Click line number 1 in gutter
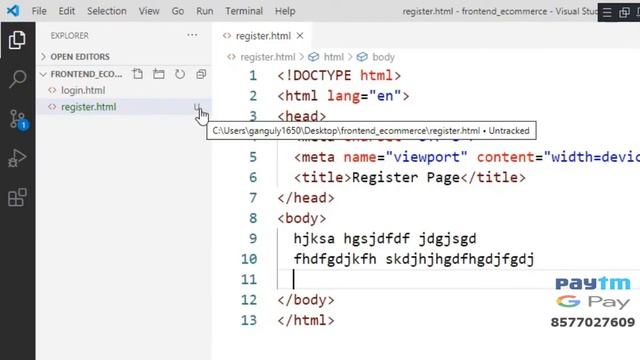The image size is (640, 360). (x=253, y=76)
